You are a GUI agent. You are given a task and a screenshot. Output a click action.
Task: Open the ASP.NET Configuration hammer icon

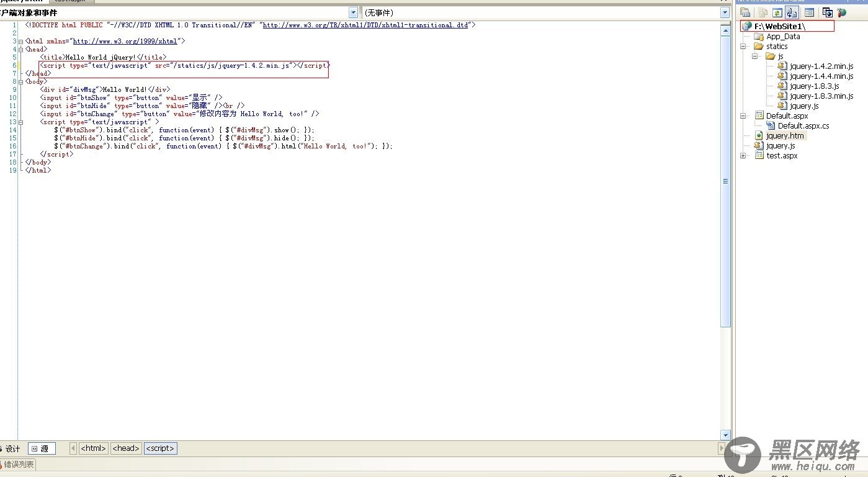[x=841, y=12]
